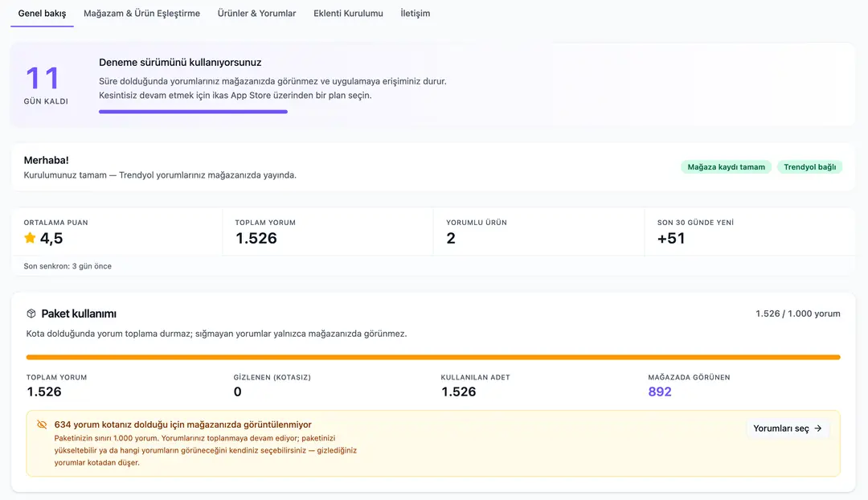Click the Son 30 günde yeni +51 card
Image resolution: width=868 pixels, height=500 pixels.
tap(750, 232)
